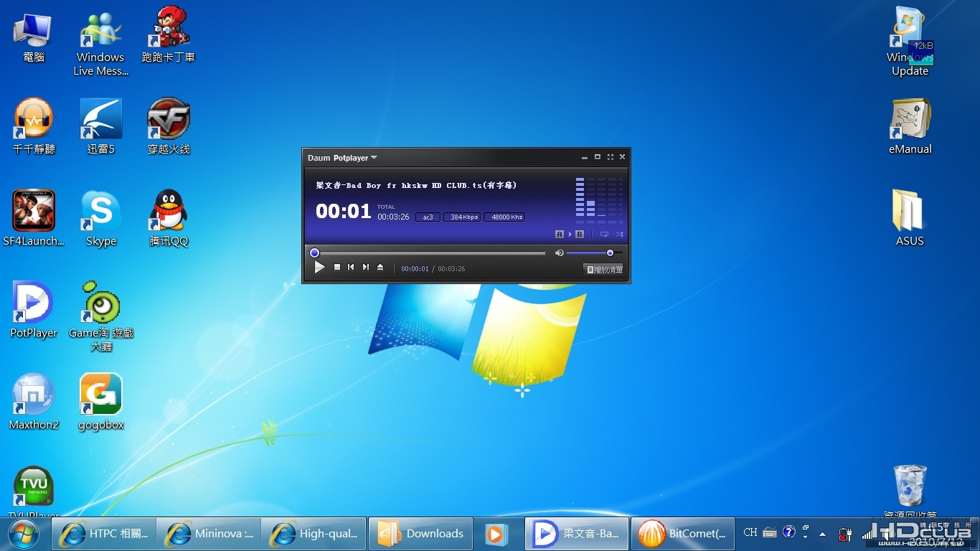
Task: Launch the TVUPlayer desktop shortcut
Action: 33,491
